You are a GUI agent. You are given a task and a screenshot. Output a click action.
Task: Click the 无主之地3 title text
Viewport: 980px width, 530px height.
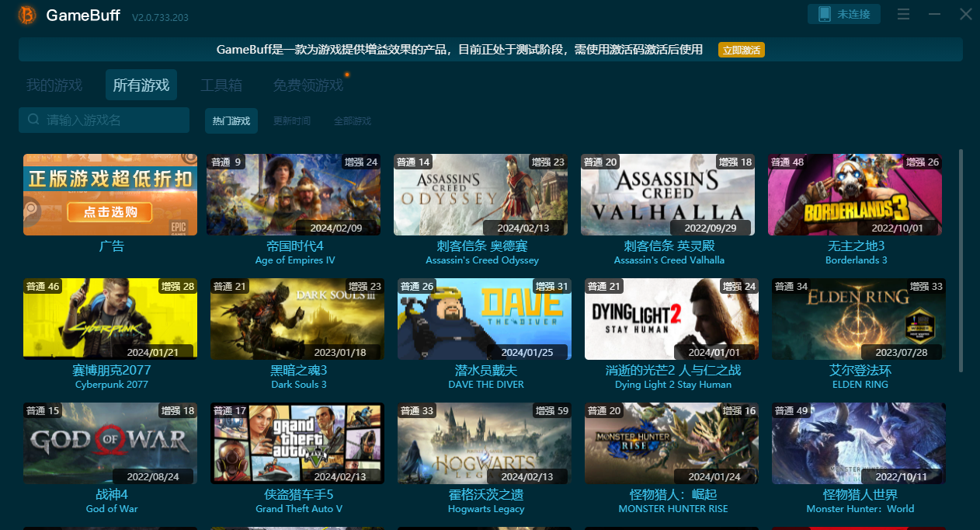tap(856, 246)
